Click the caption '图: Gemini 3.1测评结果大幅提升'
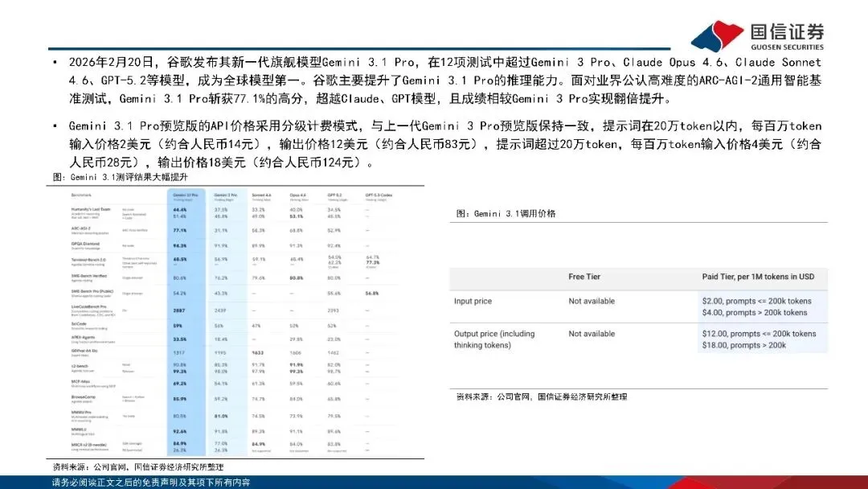The width and height of the screenshot is (868, 489). [120, 177]
